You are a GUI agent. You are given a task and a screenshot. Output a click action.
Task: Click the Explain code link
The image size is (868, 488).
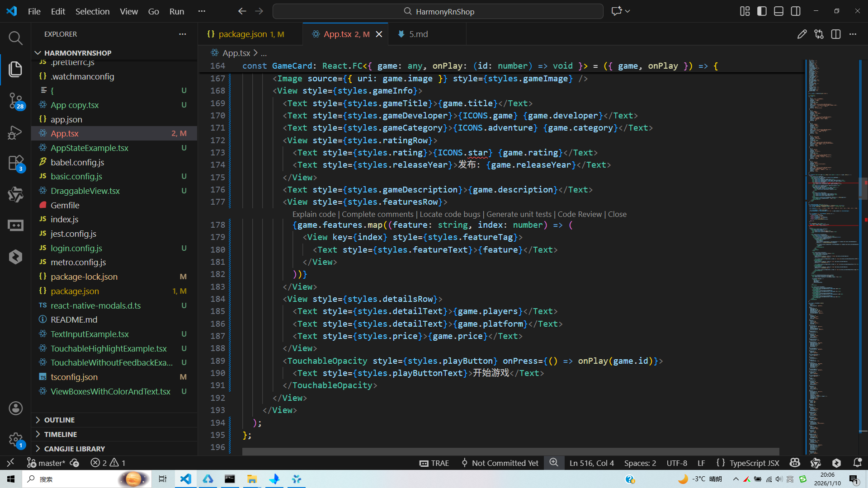[x=314, y=214]
